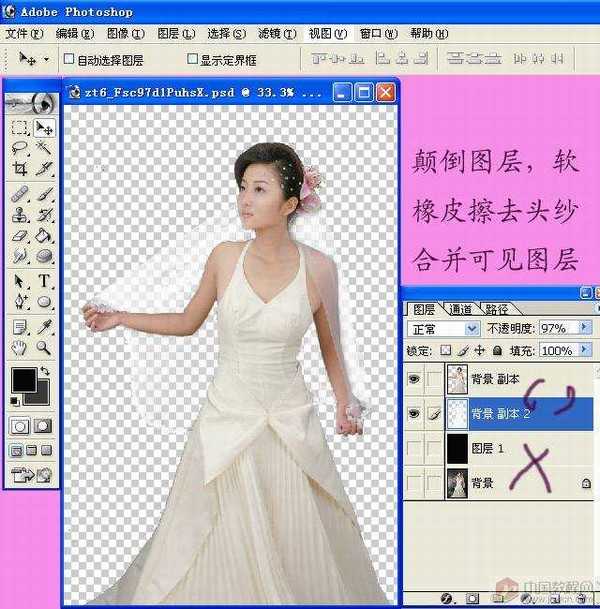Hide the 背景 副本 layer via eye icon

click(414, 379)
